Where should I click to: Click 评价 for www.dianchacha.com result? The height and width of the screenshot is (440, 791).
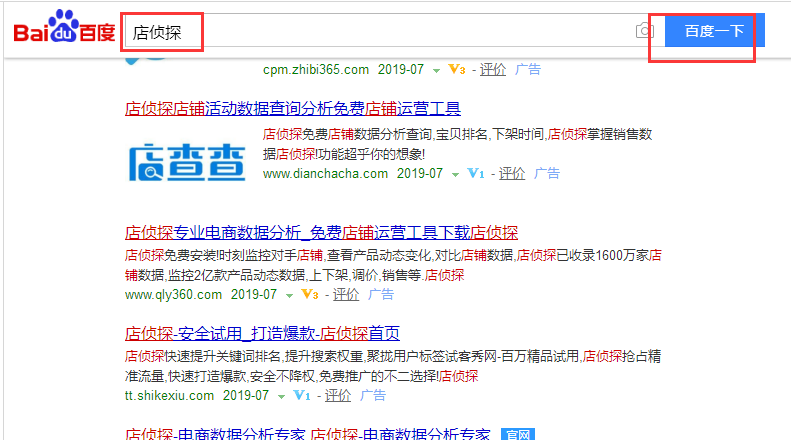512,174
